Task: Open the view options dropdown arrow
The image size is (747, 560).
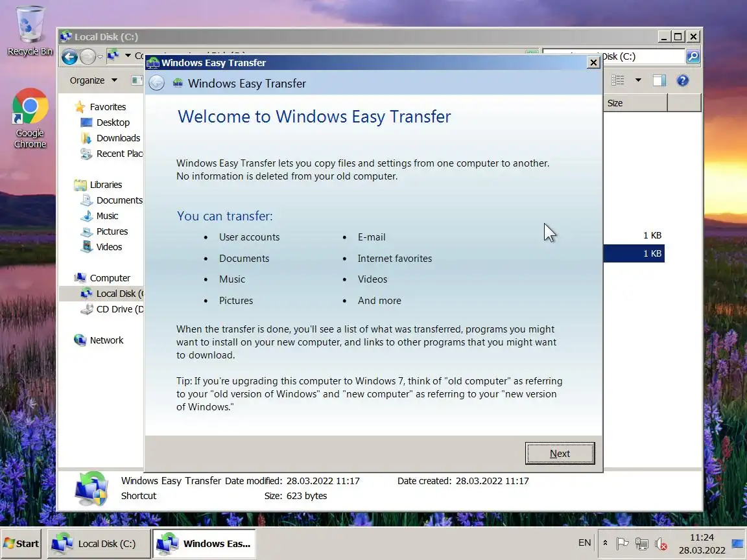Action: 638,80
